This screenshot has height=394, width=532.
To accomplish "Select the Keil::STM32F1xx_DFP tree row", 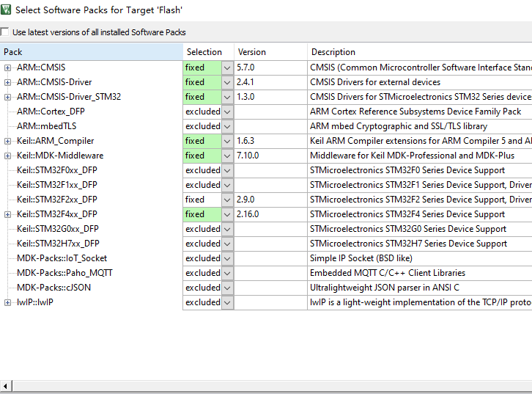I will (x=57, y=185).
